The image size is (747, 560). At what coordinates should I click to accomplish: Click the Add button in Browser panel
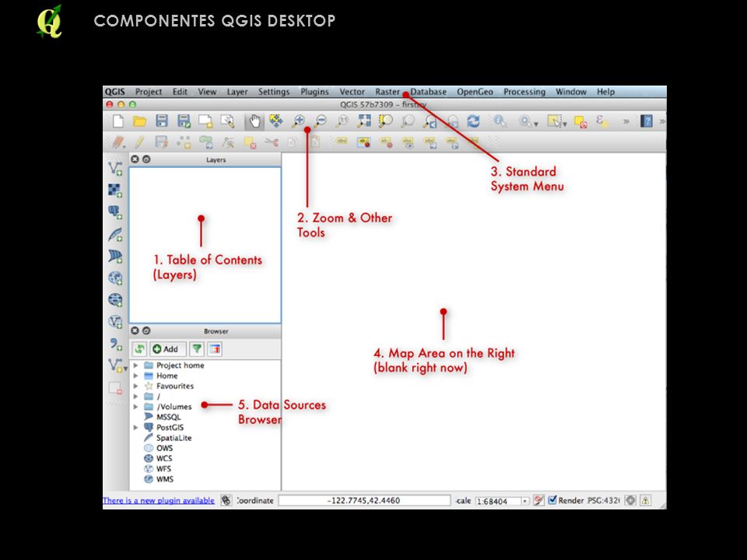168,349
